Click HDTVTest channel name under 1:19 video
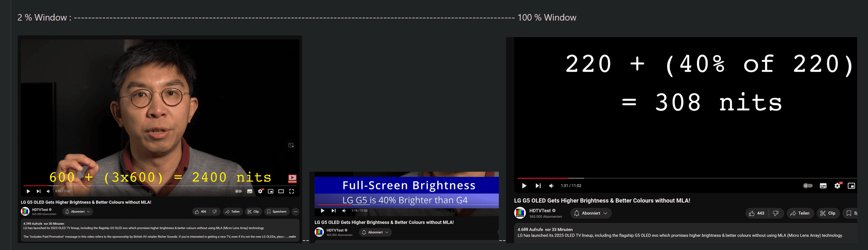The width and height of the screenshot is (868, 250). point(335,230)
